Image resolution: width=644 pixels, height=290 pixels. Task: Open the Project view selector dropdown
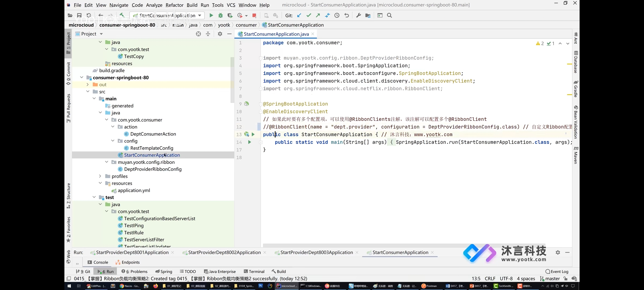101,34
